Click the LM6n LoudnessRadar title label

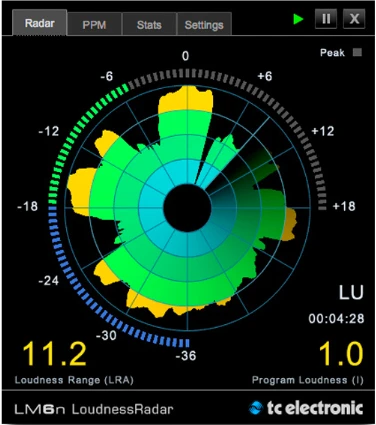tap(94, 409)
